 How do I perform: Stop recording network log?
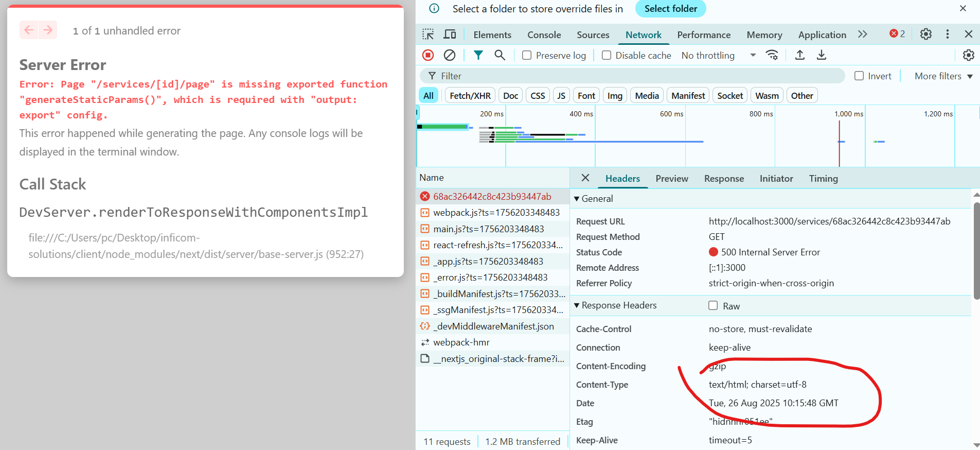click(428, 55)
